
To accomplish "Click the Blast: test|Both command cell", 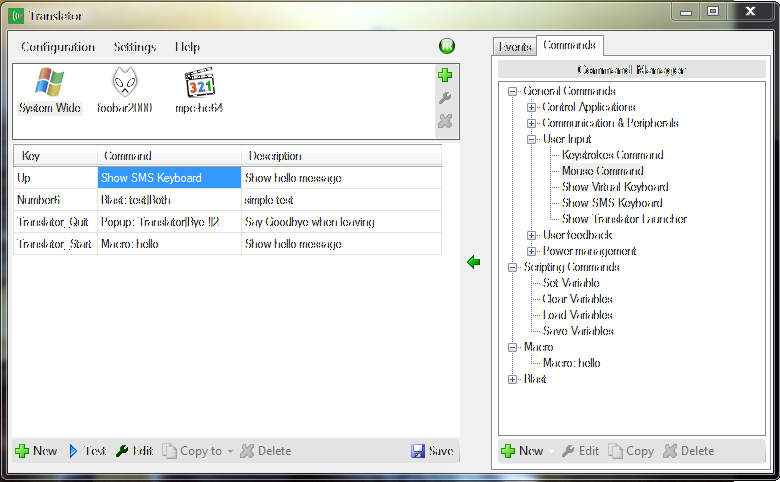I will pyautogui.click(x=170, y=200).
